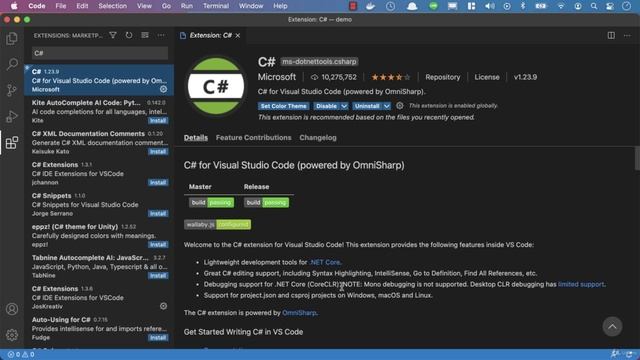Follow the .NET Core link
Viewport: 640px width, 360px height.
[x=325, y=262]
